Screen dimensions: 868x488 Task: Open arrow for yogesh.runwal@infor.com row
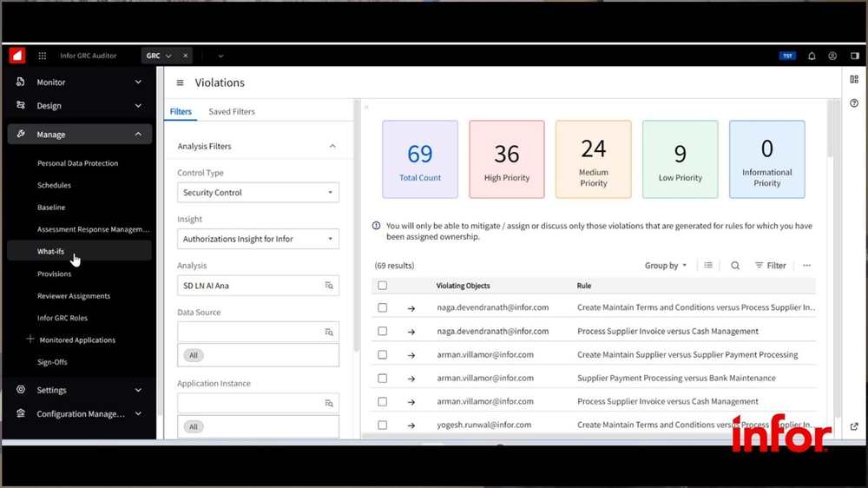point(411,425)
